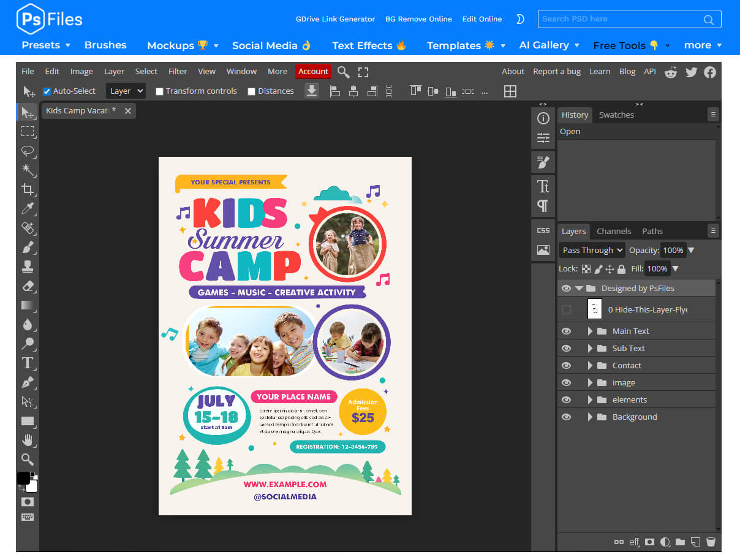Enable the Transform controls checkbox
This screenshot has height=560, width=740.
pos(159,91)
